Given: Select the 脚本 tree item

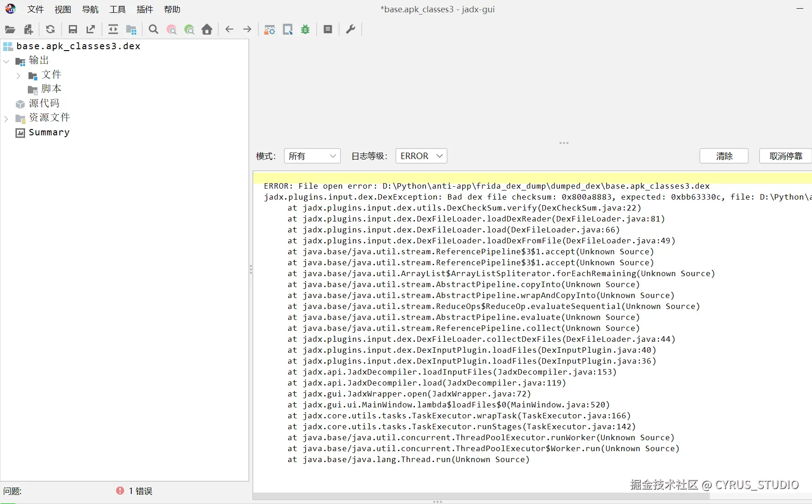Looking at the screenshot, I should click(x=51, y=89).
